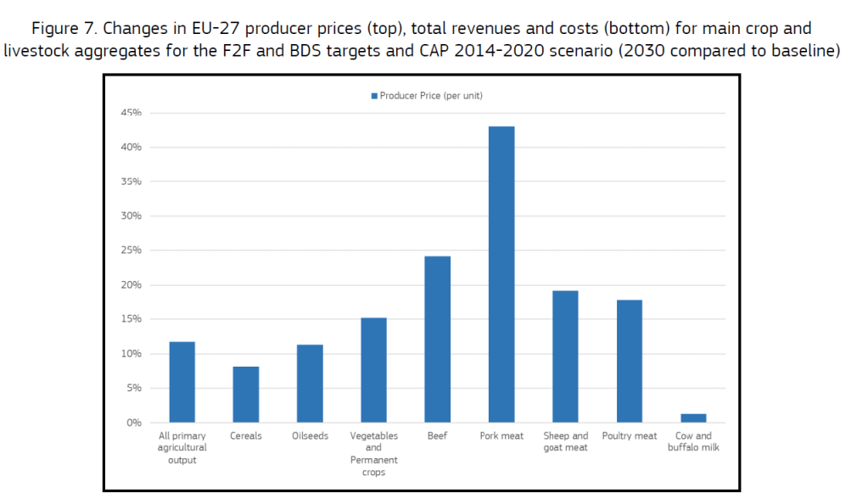Select the 25% y-axis label
Viewport: 868px width, 499px height.
pyautogui.click(x=130, y=250)
